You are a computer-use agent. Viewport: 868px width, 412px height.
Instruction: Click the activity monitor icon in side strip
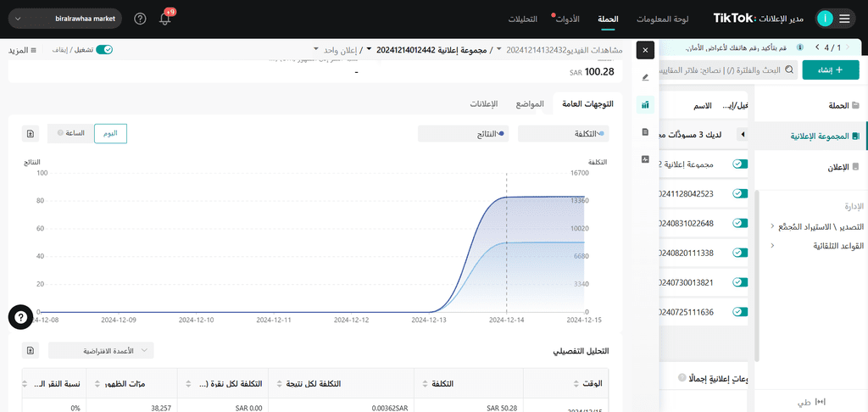click(x=645, y=159)
